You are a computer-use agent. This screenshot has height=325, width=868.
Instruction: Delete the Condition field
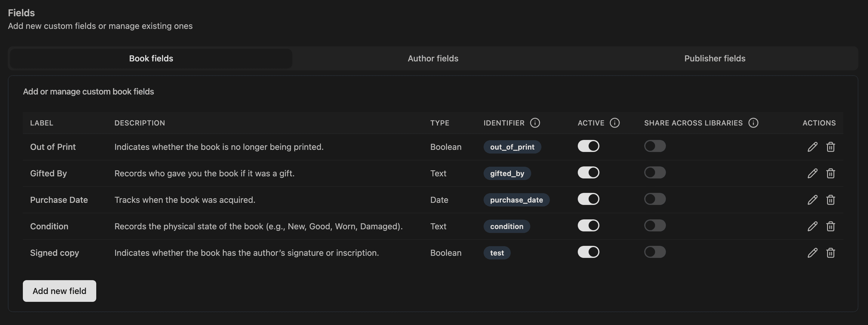click(x=831, y=226)
